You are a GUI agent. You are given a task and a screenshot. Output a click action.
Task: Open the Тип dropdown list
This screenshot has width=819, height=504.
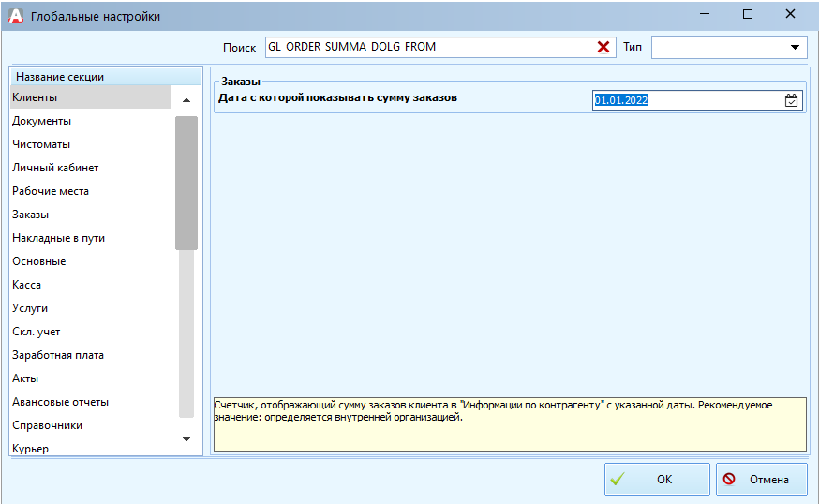[796, 47]
